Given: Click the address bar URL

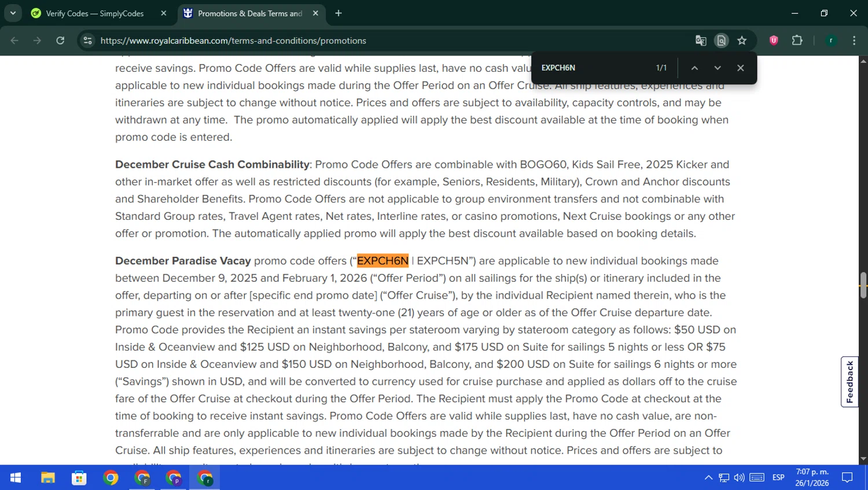Looking at the screenshot, I should pyautogui.click(x=233, y=40).
